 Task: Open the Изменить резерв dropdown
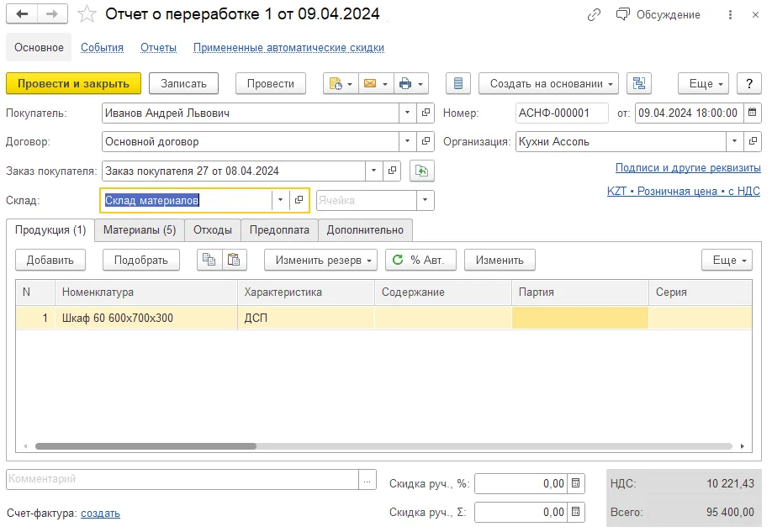pyautogui.click(x=320, y=260)
